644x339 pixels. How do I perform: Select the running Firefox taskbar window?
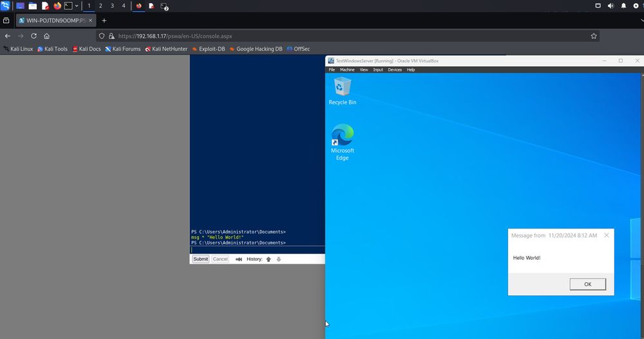139,6
